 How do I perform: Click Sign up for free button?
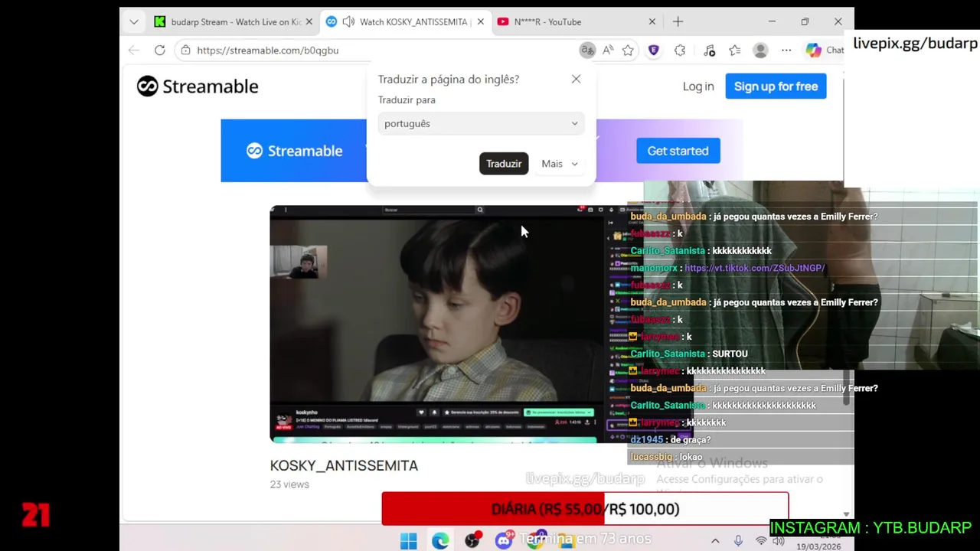[x=776, y=86]
